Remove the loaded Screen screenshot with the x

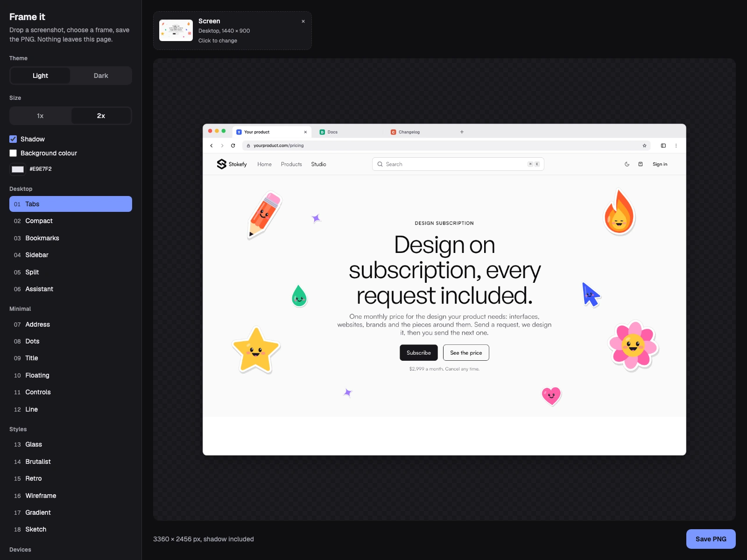(x=303, y=21)
